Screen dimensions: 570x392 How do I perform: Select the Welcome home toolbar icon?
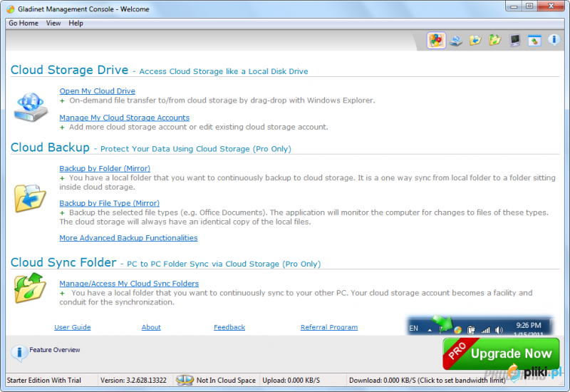tap(436, 40)
